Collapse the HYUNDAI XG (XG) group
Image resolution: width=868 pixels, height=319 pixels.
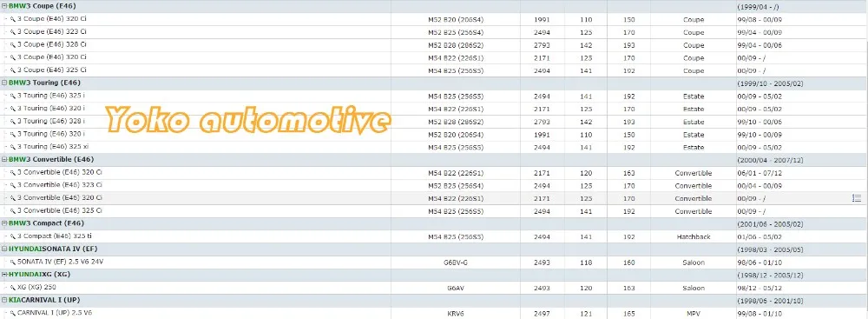4,274
